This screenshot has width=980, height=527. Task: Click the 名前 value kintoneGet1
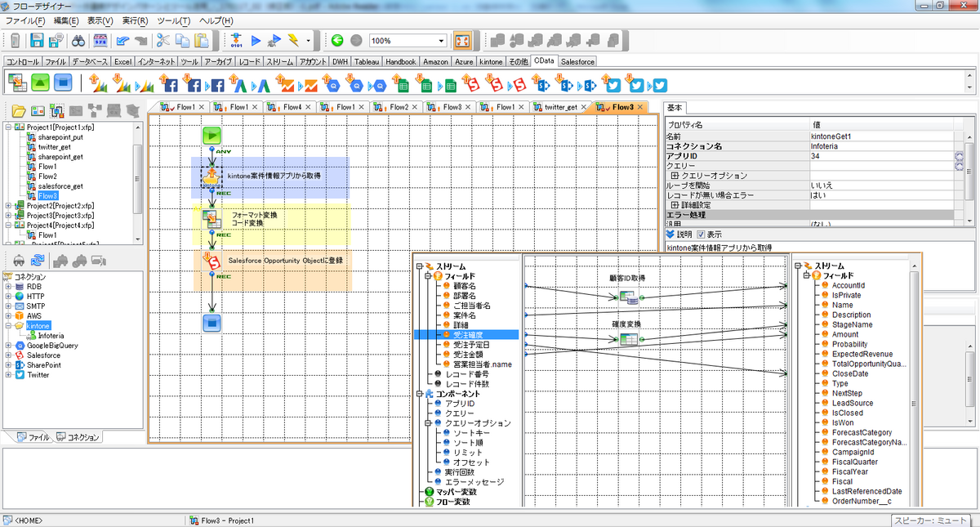[880, 136]
